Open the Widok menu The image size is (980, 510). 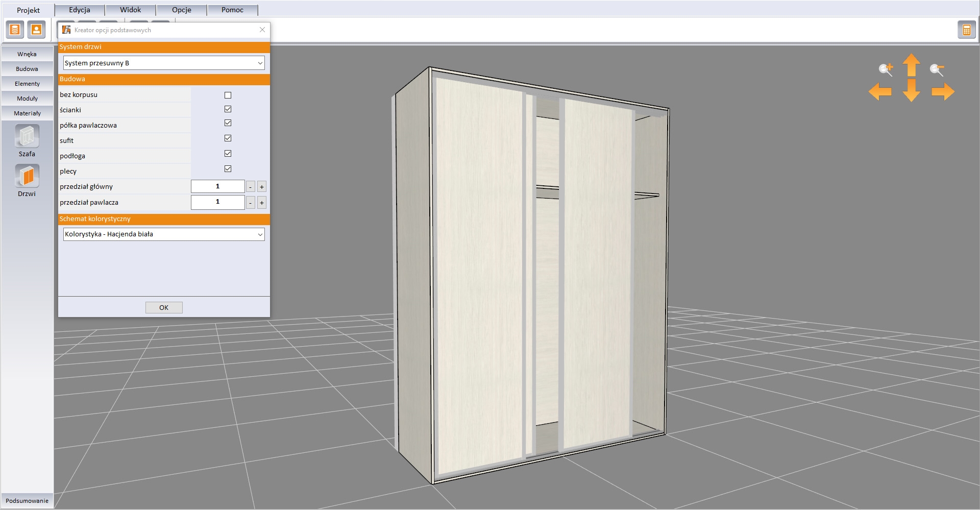click(131, 10)
